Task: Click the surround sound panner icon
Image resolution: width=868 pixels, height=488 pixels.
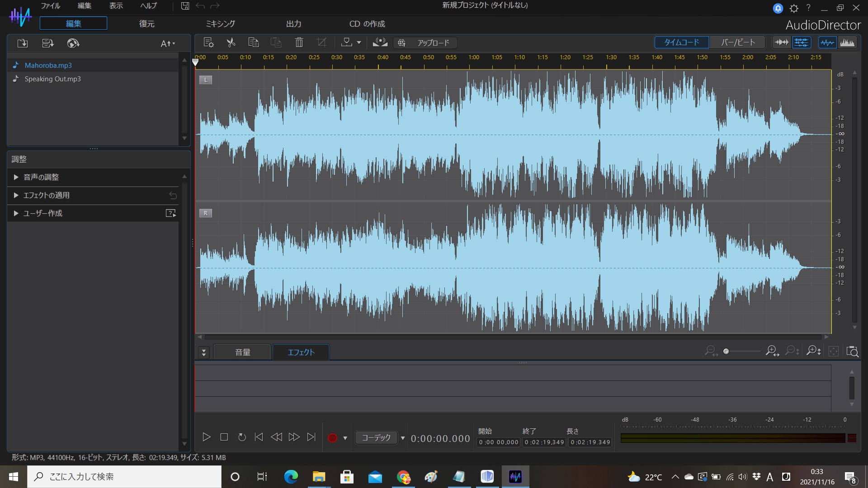Action: tap(380, 42)
